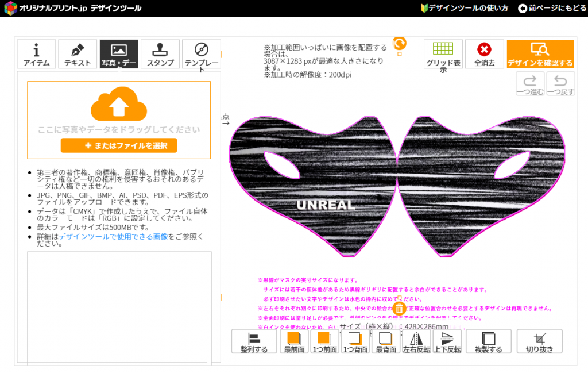
Task: Toggle グリッド表示 grid display
Action: [x=443, y=54]
